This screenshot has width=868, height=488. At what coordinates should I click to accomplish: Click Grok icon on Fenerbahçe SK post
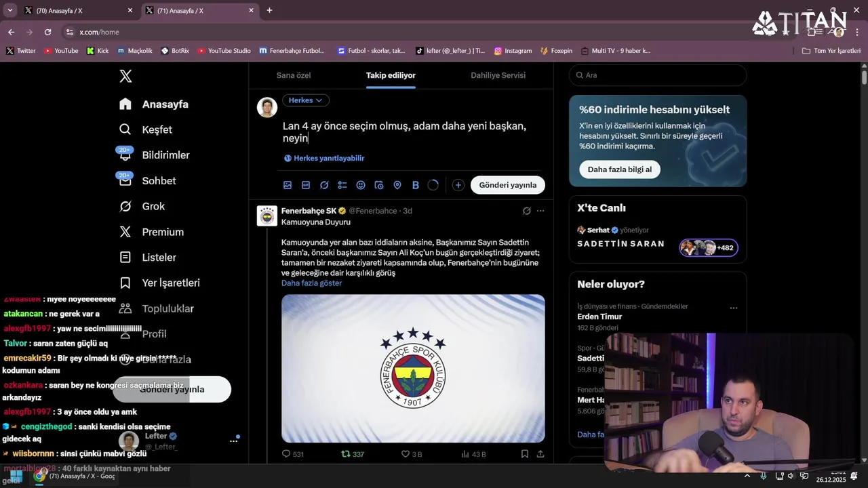pyautogui.click(x=527, y=211)
